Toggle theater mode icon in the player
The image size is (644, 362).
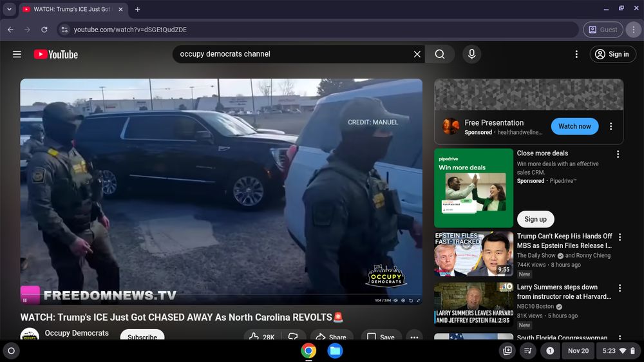pyautogui.click(x=411, y=300)
